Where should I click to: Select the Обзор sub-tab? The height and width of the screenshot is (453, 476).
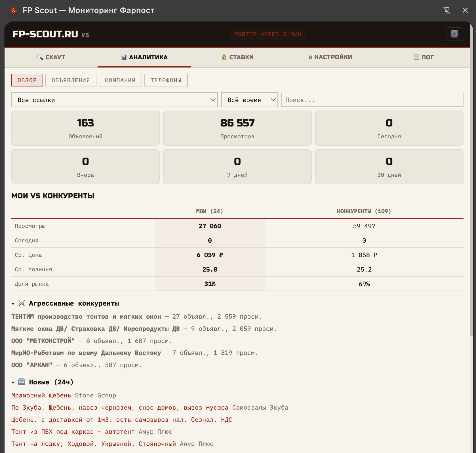click(x=27, y=80)
